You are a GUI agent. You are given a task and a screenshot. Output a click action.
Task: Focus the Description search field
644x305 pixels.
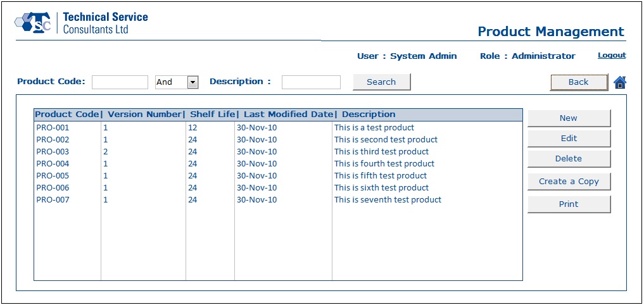tap(311, 82)
